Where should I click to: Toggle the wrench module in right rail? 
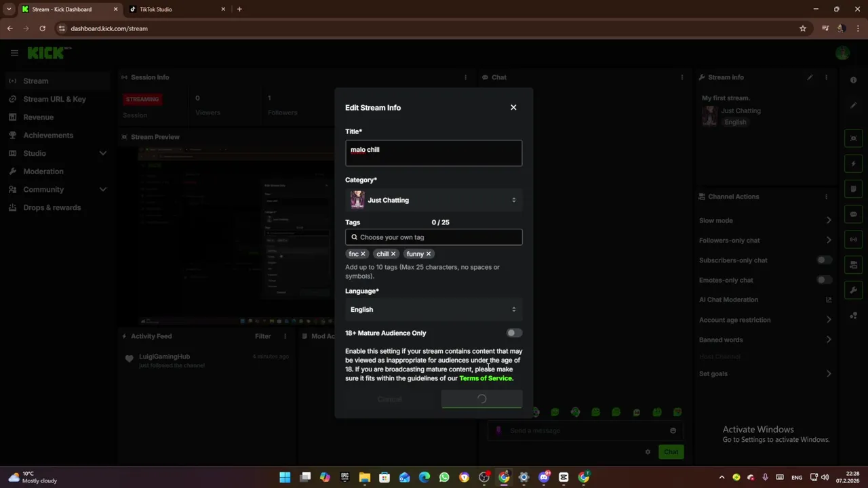pyautogui.click(x=854, y=290)
